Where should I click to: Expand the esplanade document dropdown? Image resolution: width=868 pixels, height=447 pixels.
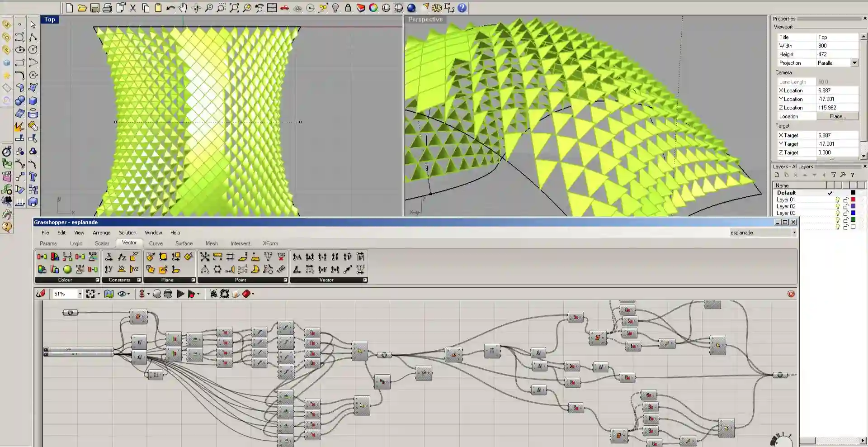[x=794, y=233]
